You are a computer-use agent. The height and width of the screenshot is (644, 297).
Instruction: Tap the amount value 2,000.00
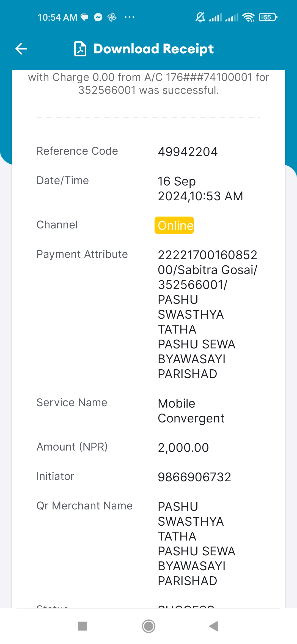click(x=183, y=447)
